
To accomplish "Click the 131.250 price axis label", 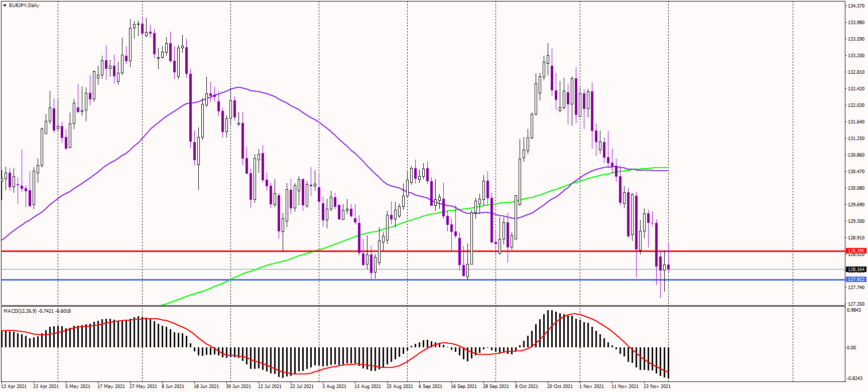I will (856, 139).
